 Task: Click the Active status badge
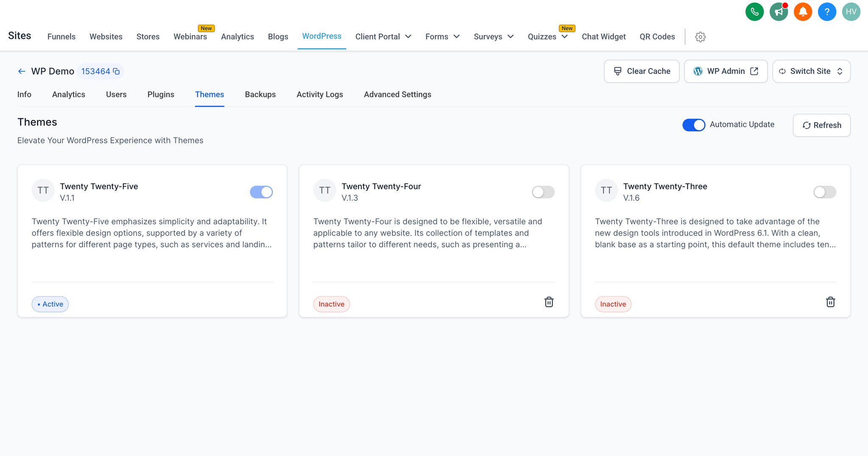coord(50,304)
